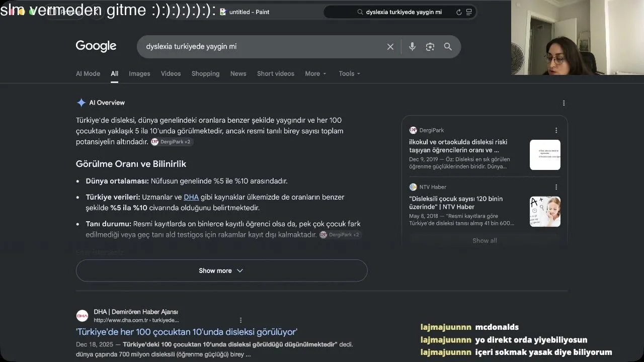Screen dimensions: 644x362
Task: Expand the AI Overview with Show more
Action: point(221,270)
